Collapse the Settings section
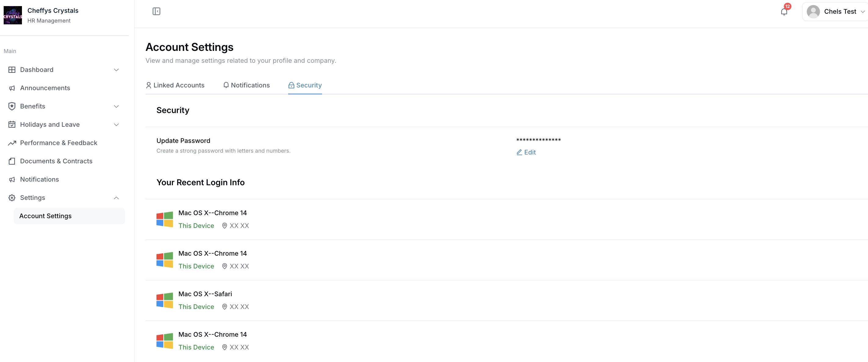The image size is (868, 362). (x=116, y=198)
